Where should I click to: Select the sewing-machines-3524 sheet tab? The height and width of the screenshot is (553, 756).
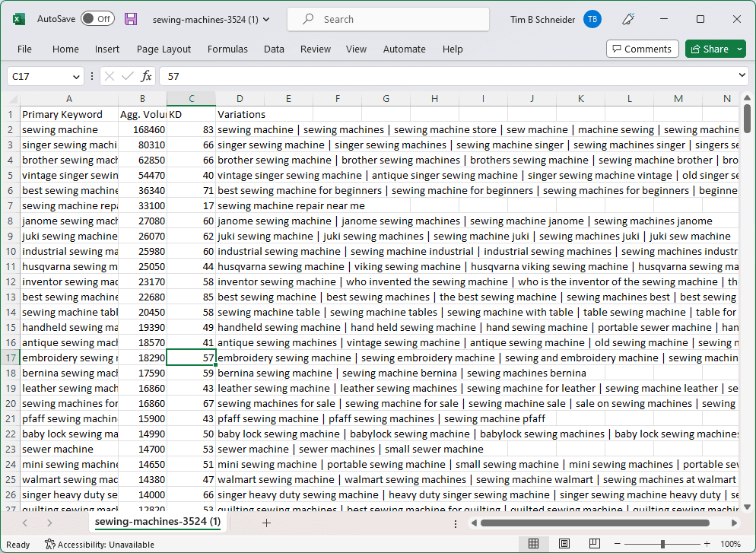(157, 523)
